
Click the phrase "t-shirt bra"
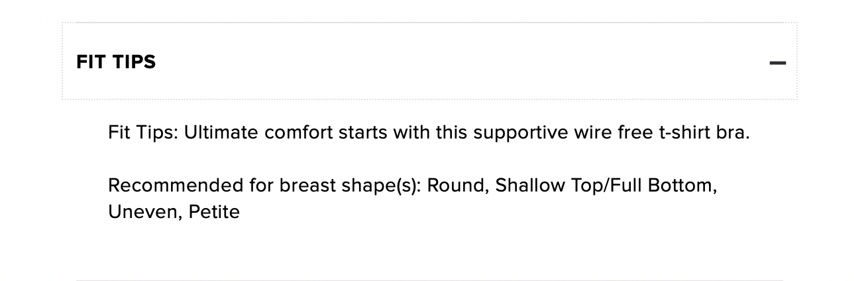click(x=702, y=133)
